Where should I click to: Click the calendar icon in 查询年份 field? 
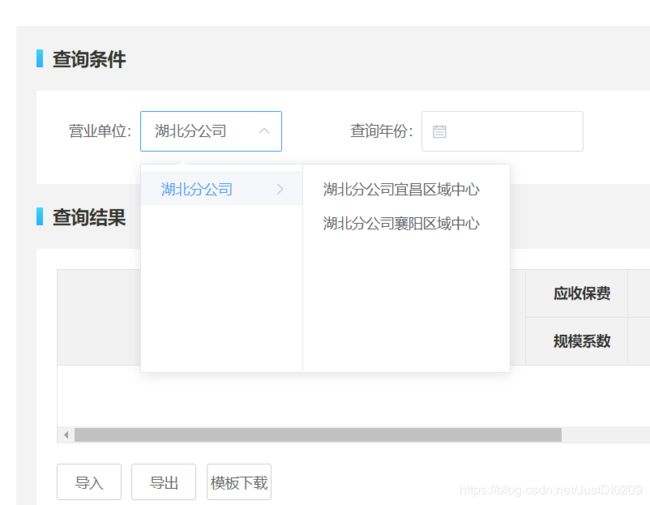tap(439, 132)
